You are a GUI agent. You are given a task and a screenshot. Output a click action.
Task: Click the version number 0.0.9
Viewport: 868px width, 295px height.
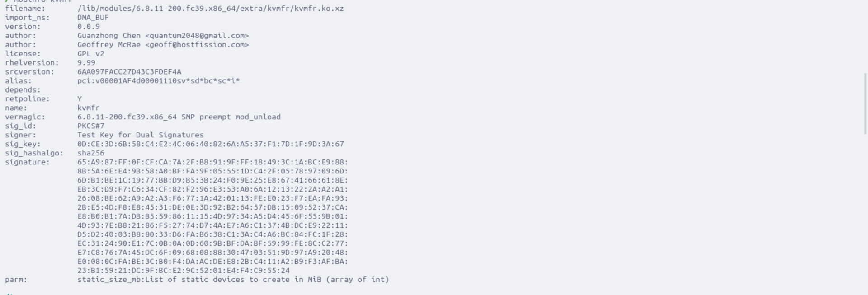coord(88,27)
